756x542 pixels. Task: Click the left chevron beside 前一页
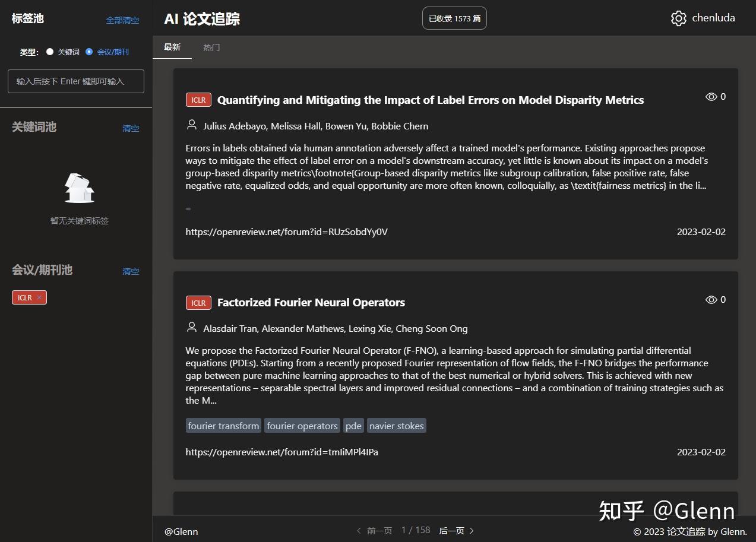pyautogui.click(x=359, y=530)
